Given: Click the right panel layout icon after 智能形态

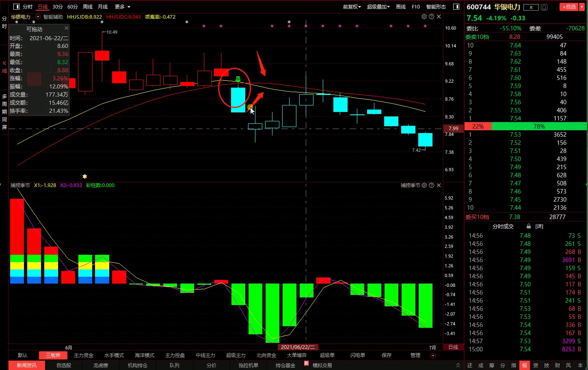Looking at the screenshot, I should click(456, 6).
